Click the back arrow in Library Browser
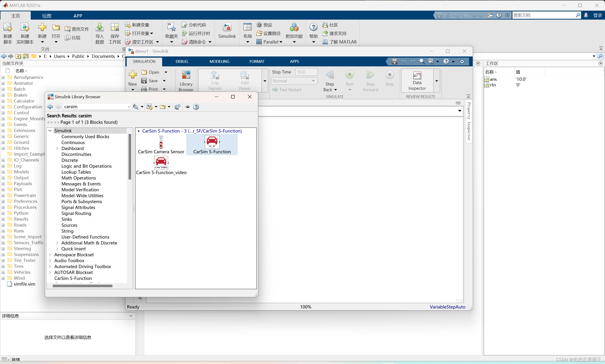This screenshot has height=364, width=605. (x=50, y=107)
